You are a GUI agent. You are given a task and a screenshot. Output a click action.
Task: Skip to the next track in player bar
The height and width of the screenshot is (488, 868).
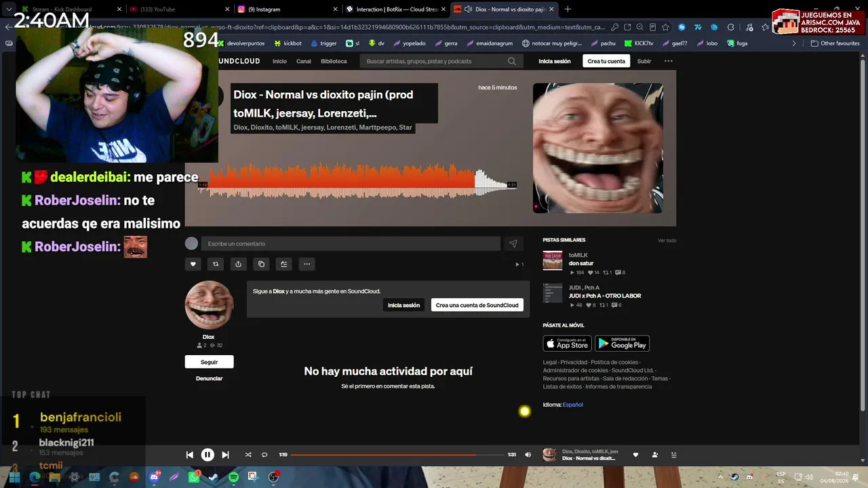point(225,455)
